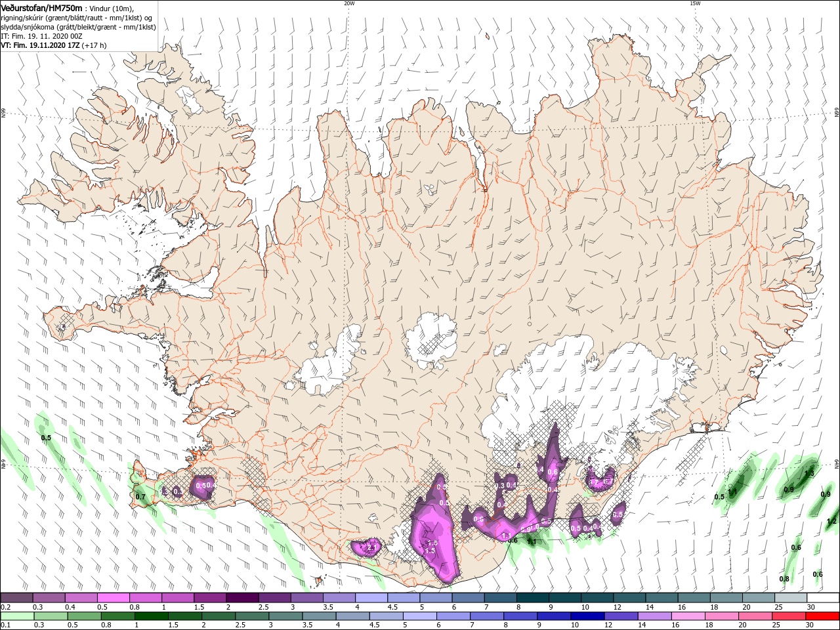Select upper-scale swatch labeled 0.4
This screenshot has width=840, height=630.
[x=81, y=598]
